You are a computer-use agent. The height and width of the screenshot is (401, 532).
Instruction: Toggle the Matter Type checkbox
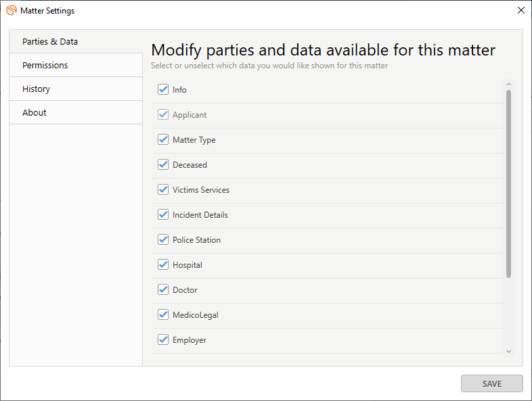click(x=163, y=140)
